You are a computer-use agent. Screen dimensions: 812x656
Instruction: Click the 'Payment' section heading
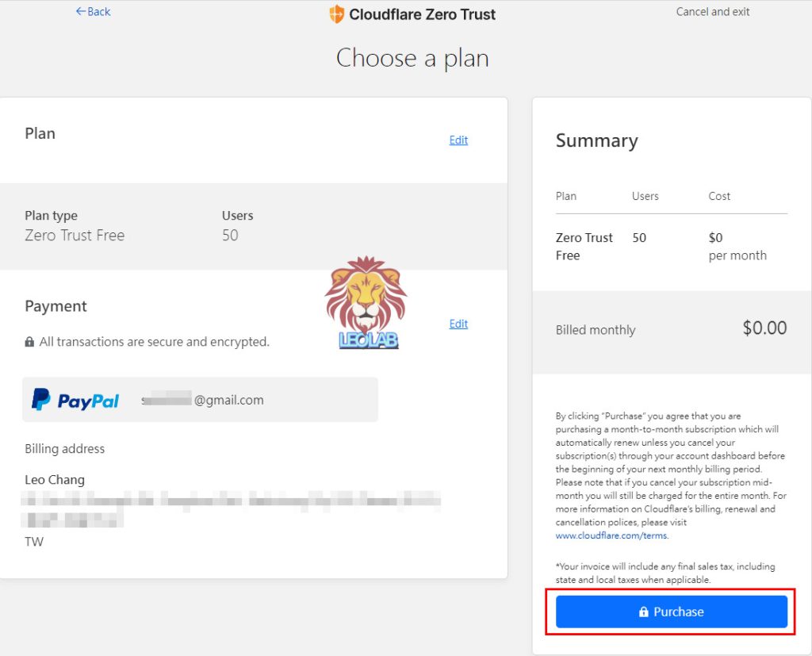click(56, 306)
